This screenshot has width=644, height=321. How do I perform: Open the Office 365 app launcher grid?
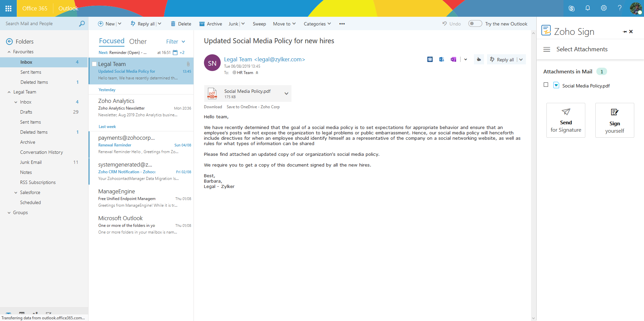pos(8,8)
